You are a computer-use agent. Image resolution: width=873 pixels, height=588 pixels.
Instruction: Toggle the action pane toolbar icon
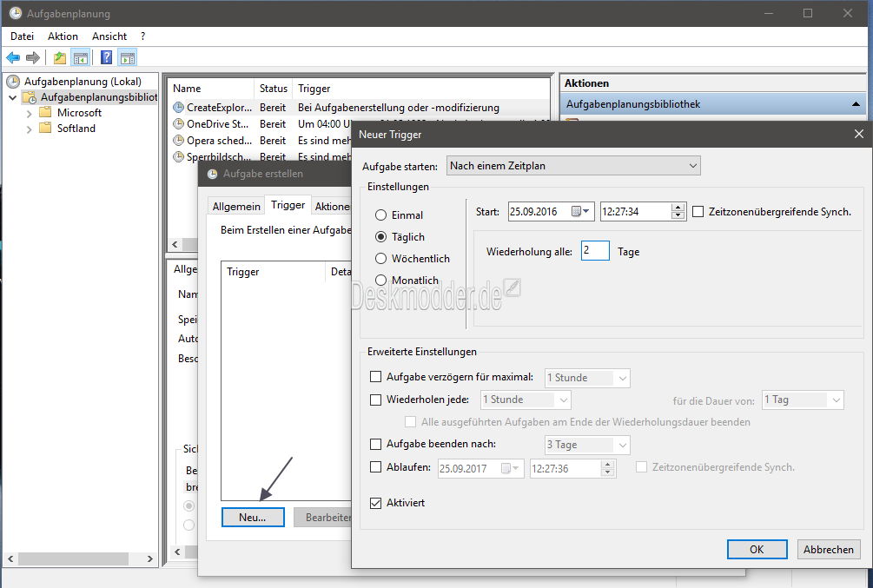128,57
